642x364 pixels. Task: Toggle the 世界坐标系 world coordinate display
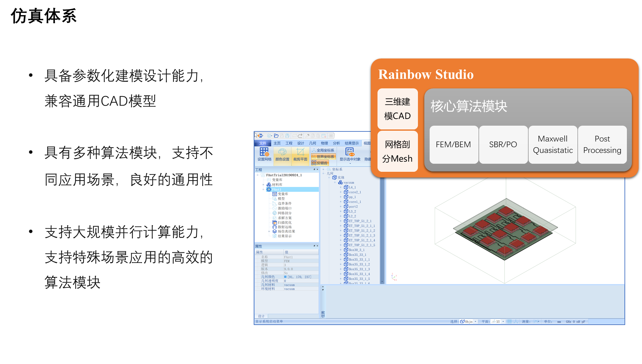click(323, 157)
